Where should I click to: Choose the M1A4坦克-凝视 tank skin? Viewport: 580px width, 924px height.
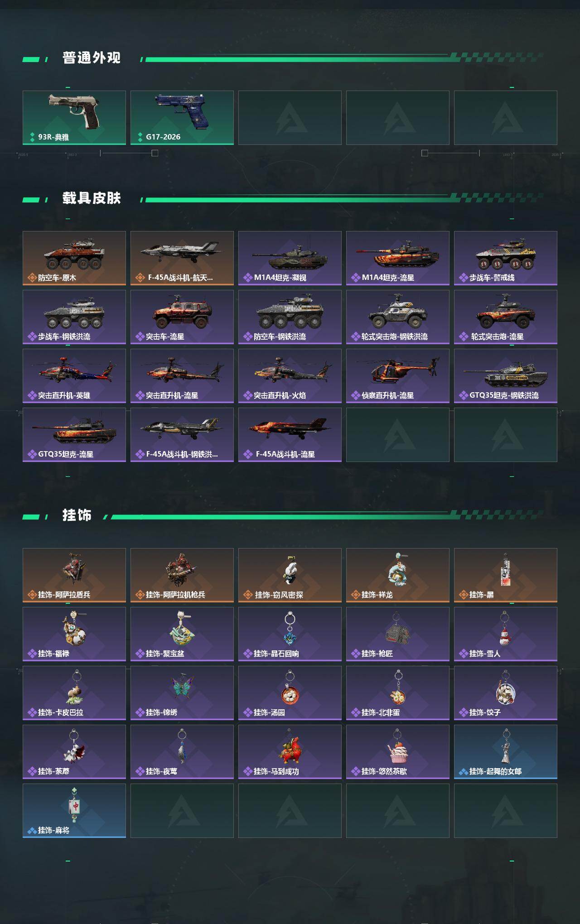click(x=290, y=258)
